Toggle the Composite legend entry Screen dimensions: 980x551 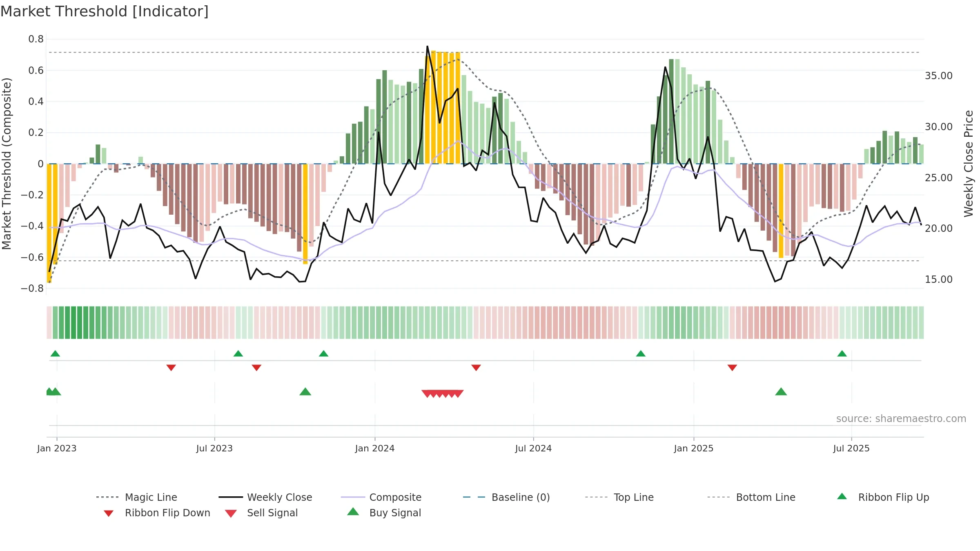pyautogui.click(x=381, y=497)
